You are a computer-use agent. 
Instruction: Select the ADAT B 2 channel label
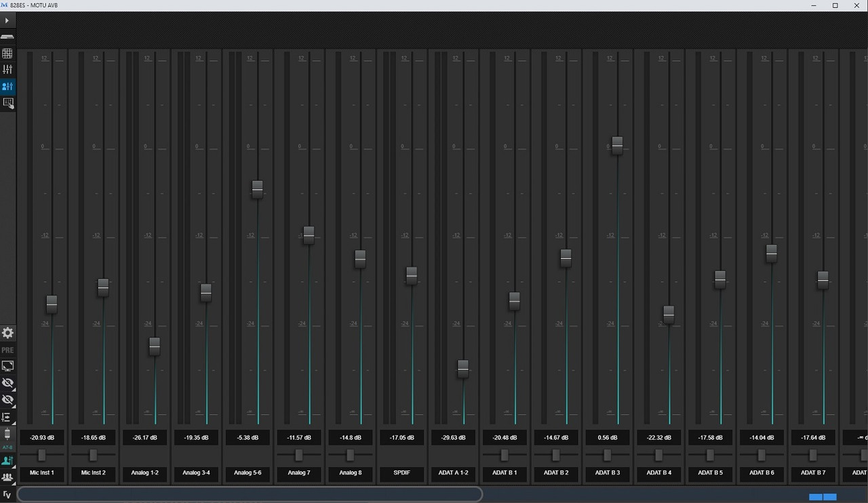coord(556,473)
